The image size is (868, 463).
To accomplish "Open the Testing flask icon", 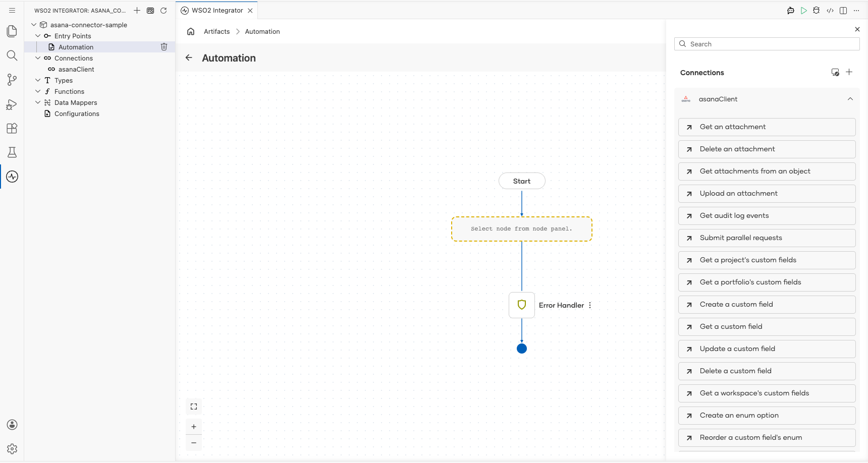I will click(x=12, y=152).
